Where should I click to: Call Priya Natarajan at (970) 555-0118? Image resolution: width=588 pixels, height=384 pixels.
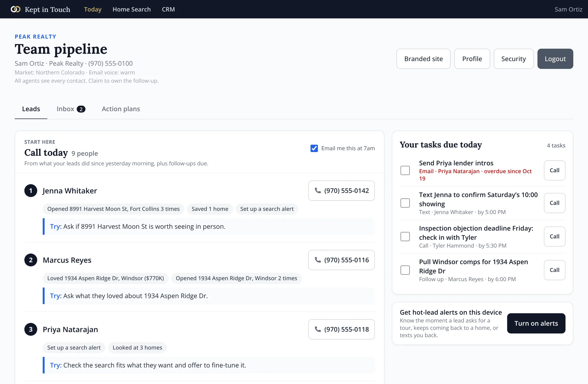pos(341,329)
